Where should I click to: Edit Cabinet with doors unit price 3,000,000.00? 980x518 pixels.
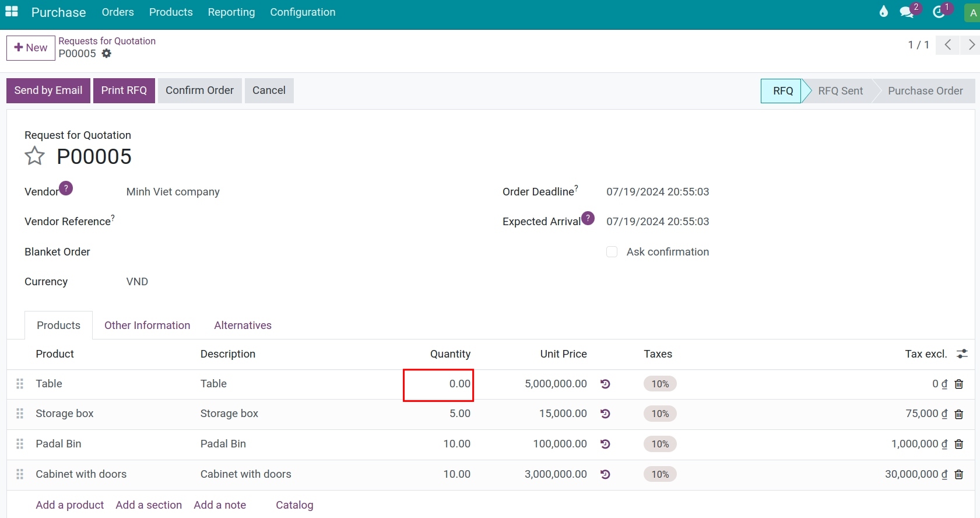[556, 474]
